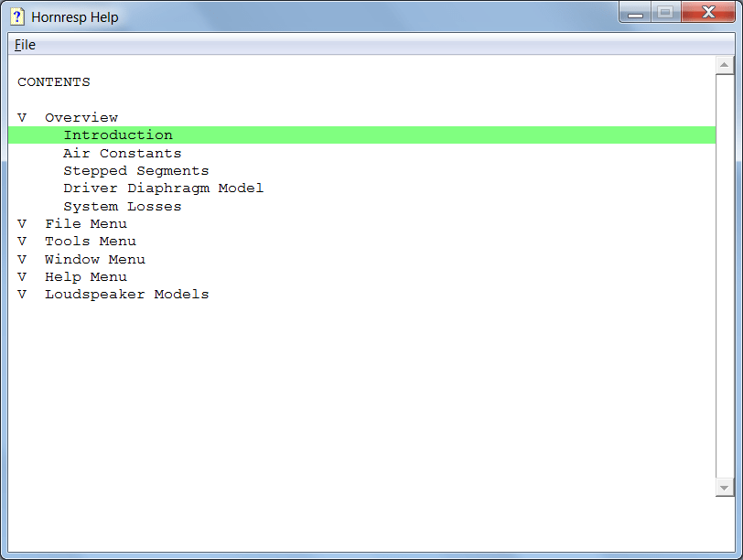
Task: Open the Introduction topic
Action: tap(361, 135)
